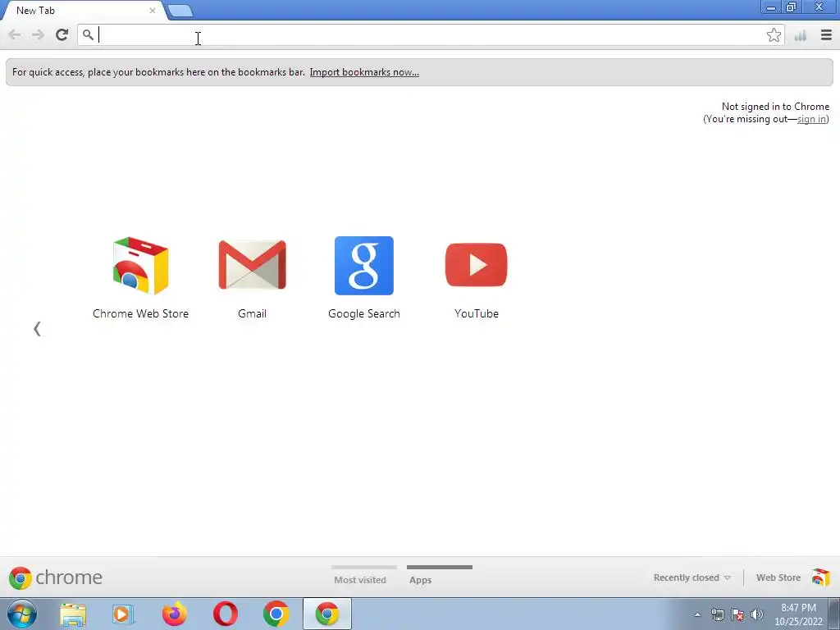Close the New Tab tab
The image size is (840, 630).
tap(153, 10)
